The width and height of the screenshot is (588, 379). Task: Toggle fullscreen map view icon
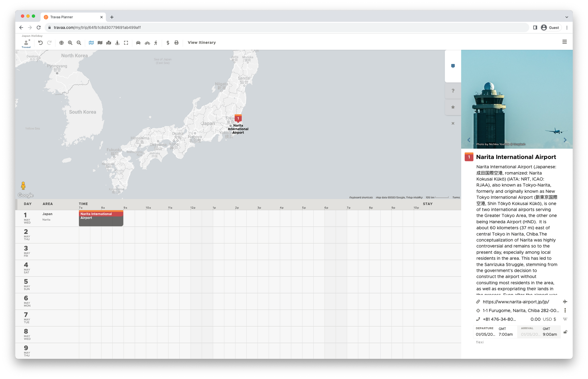point(126,43)
